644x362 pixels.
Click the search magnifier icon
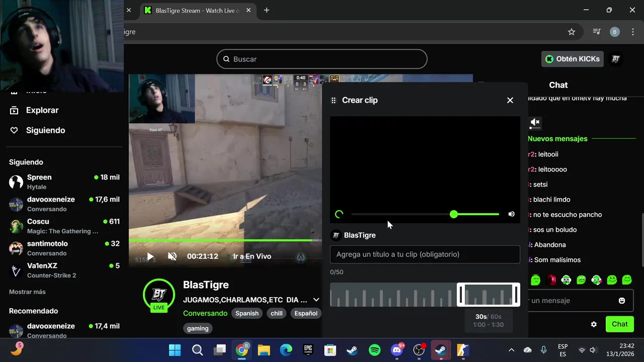click(226, 59)
